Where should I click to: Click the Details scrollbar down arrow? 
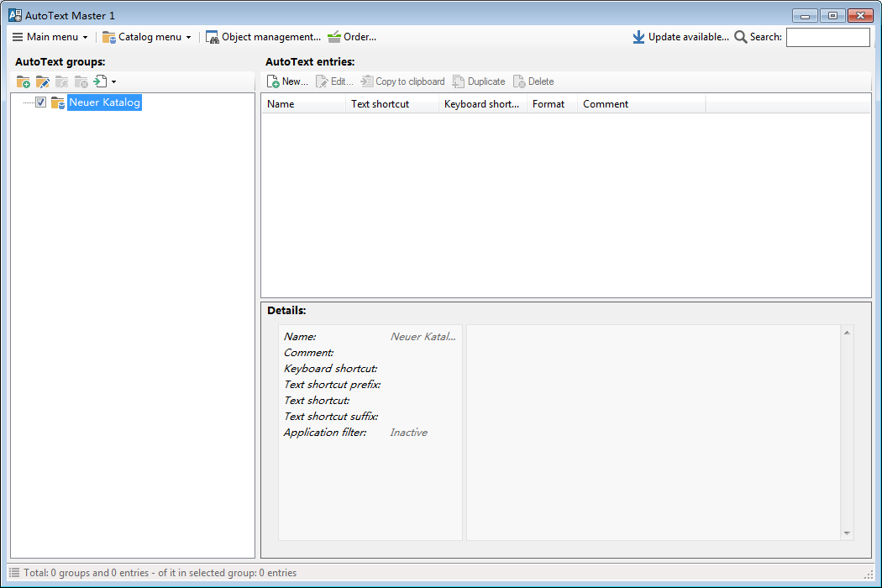click(847, 533)
